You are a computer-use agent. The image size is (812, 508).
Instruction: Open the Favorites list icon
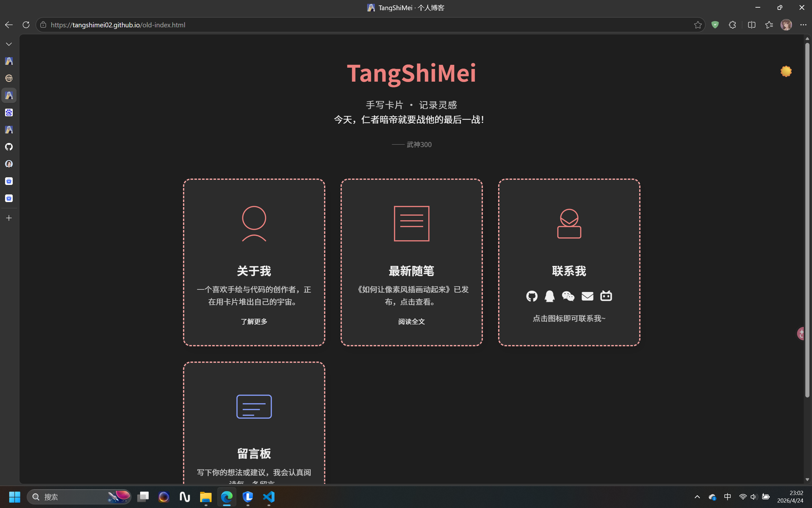(769, 25)
